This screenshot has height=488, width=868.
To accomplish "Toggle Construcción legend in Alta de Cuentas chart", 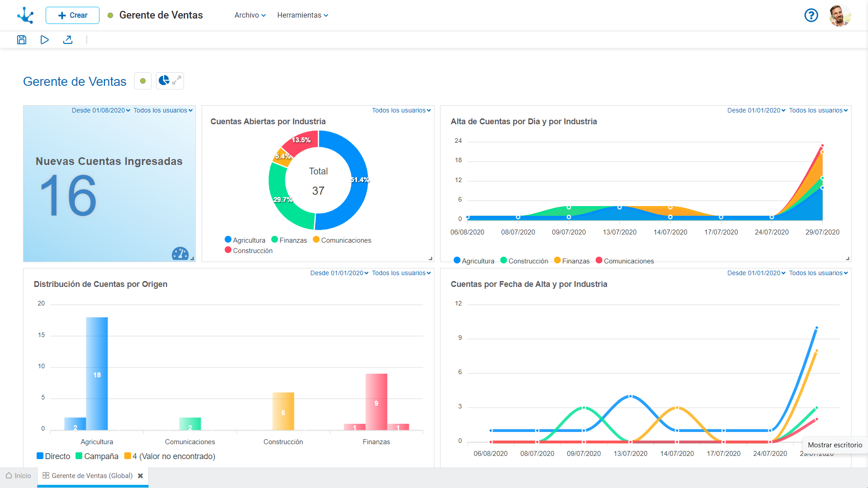I will (x=524, y=261).
